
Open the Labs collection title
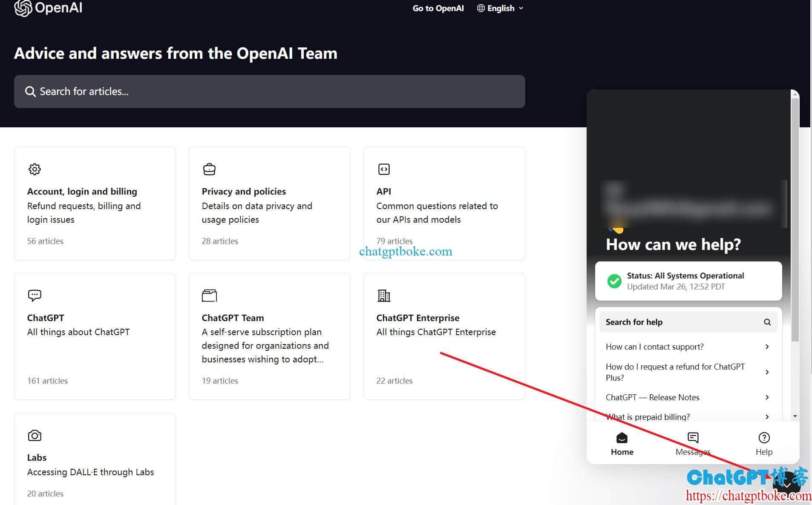37,458
